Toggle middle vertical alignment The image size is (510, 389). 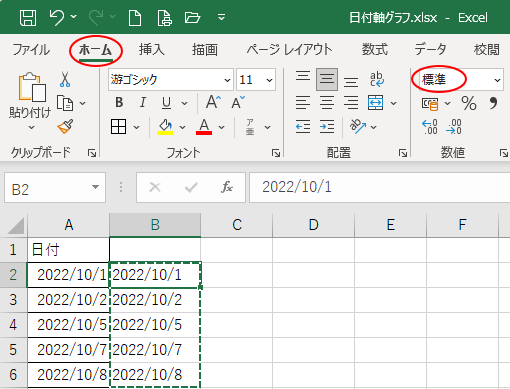tap(327, 79)
